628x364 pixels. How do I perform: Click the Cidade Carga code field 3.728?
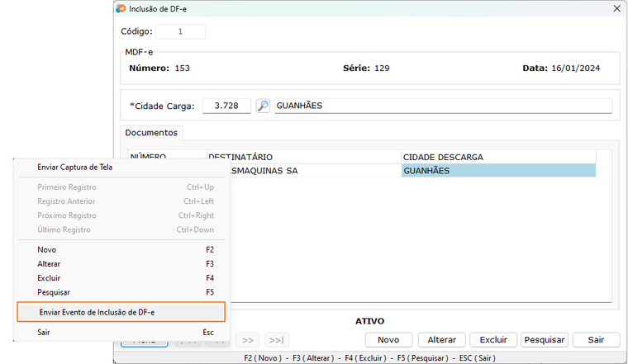click(226, 106)
